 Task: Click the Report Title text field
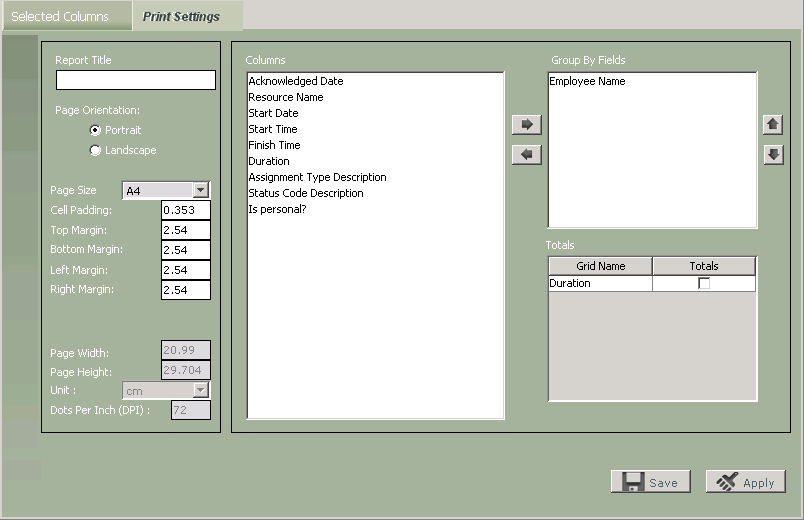pos(136,80)
